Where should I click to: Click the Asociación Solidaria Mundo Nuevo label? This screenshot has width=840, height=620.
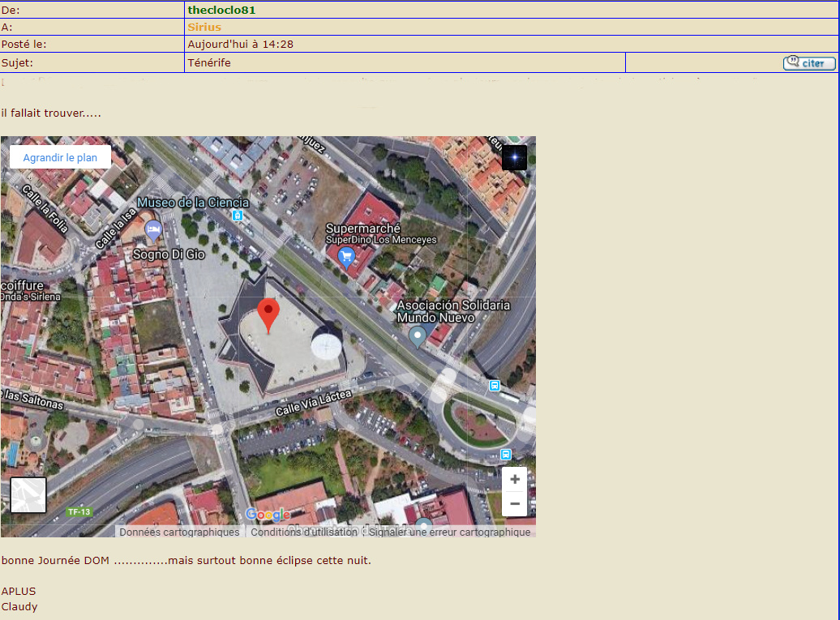(x=453, y=311)
